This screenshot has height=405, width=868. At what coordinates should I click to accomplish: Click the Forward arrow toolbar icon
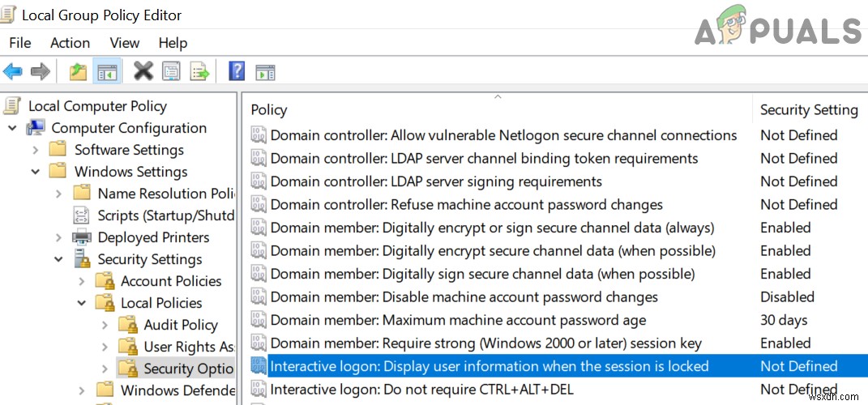coord(41,71)
